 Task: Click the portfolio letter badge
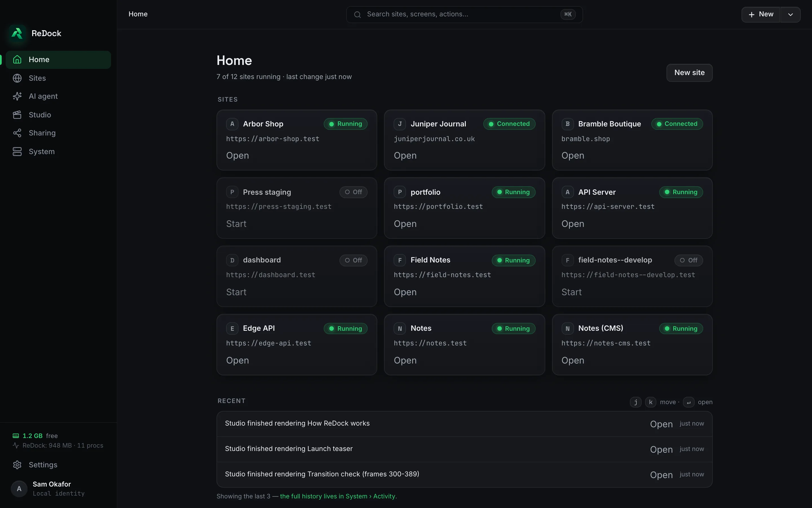(400, 192)
